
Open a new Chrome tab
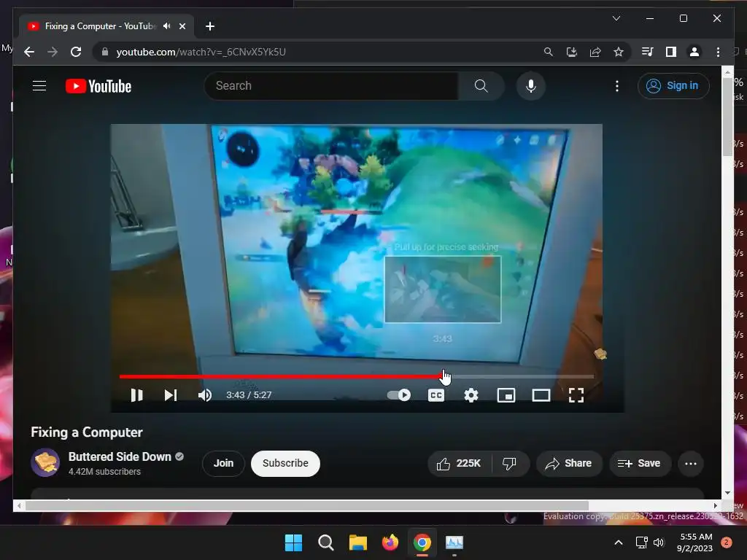coord(210,26)
